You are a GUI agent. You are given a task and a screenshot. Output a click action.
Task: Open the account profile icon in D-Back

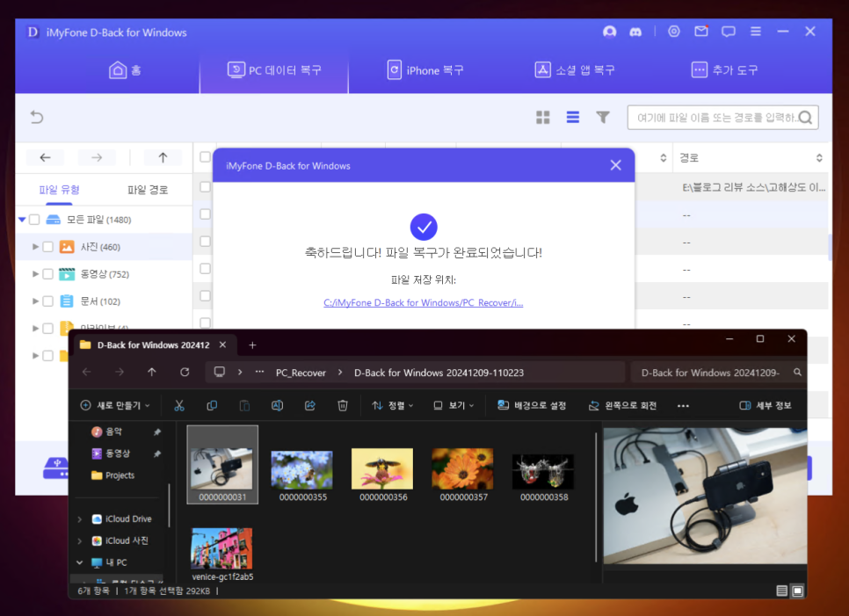pos(610,32)
